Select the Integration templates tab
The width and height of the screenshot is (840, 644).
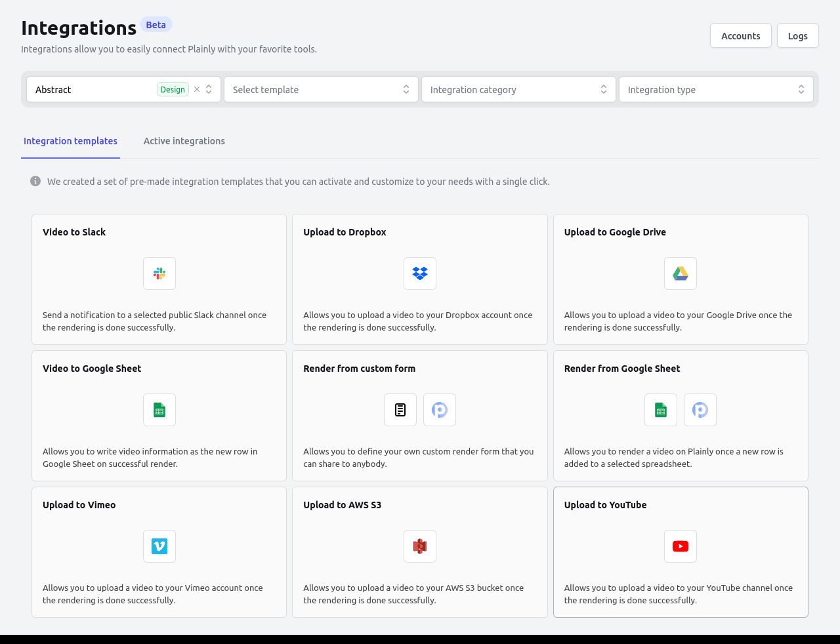point(70,141)
